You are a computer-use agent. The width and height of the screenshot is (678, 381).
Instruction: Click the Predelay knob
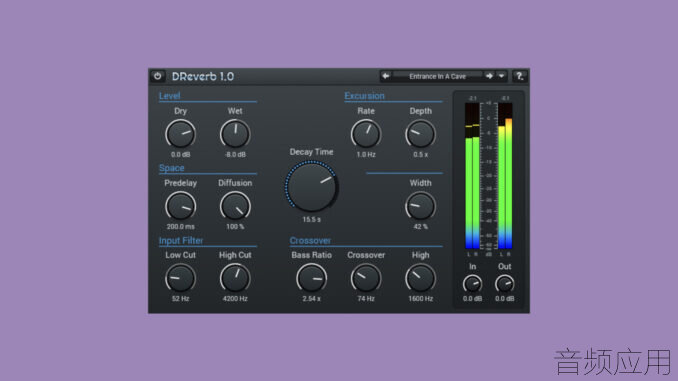181,206
